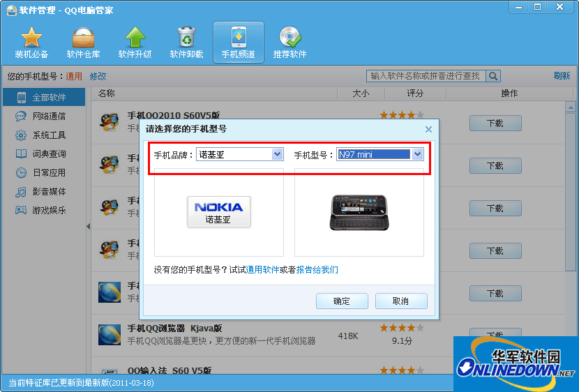579x392 pixels.
Task: Click the QQ输入法 S60 V5版 title
Action: click(x=170, y=370)
